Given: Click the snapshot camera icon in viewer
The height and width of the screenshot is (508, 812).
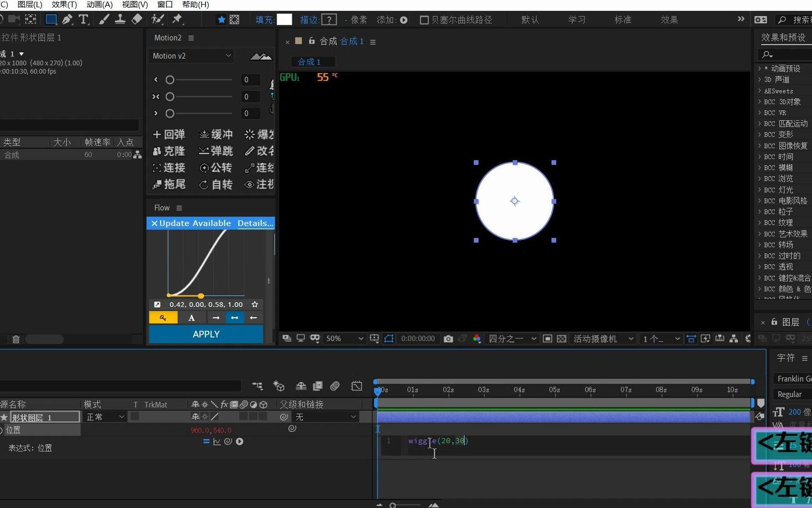Looking at the screenshot, I should [448, 338].
